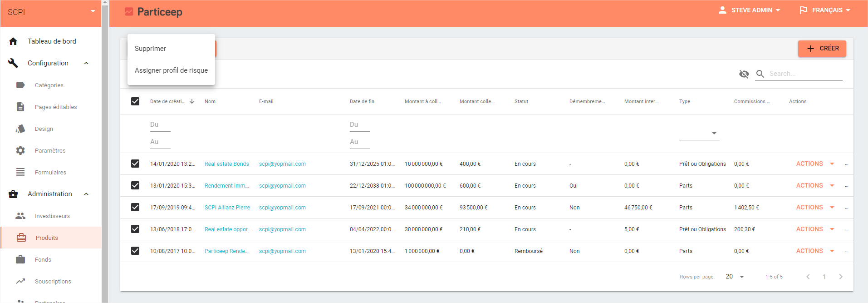Image resolution: width=868 pixels, height=303 pixels.
Task: Open Actions dropdown for Particeep Rende... row
Action: 815,251
